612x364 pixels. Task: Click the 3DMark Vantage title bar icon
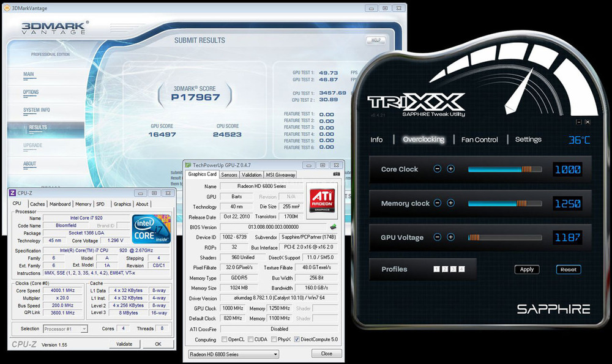point(7,8)
